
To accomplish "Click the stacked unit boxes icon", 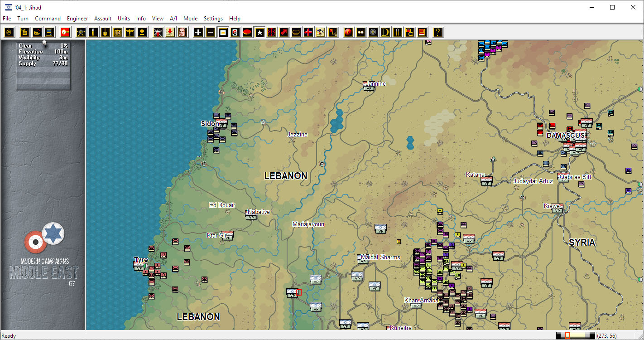I will 410,32.
